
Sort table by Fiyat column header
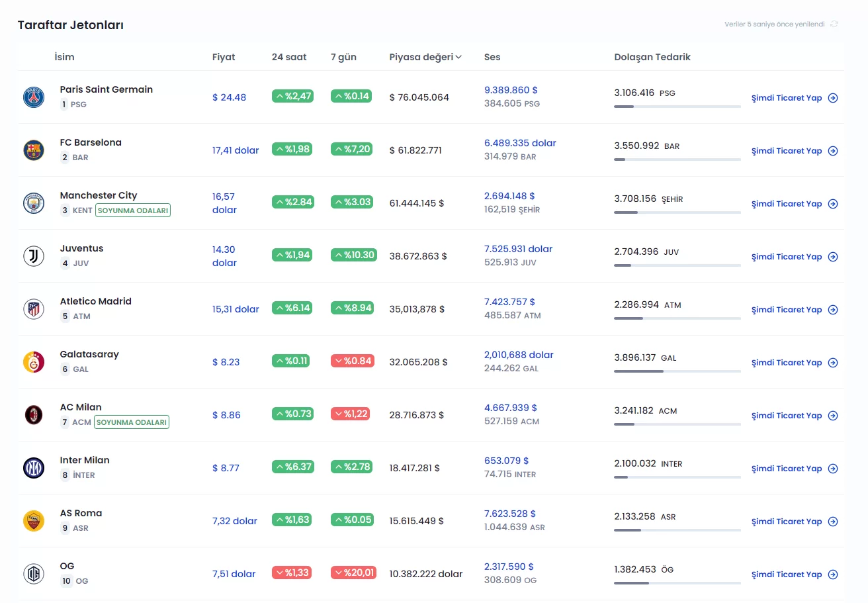click(224, 57)
